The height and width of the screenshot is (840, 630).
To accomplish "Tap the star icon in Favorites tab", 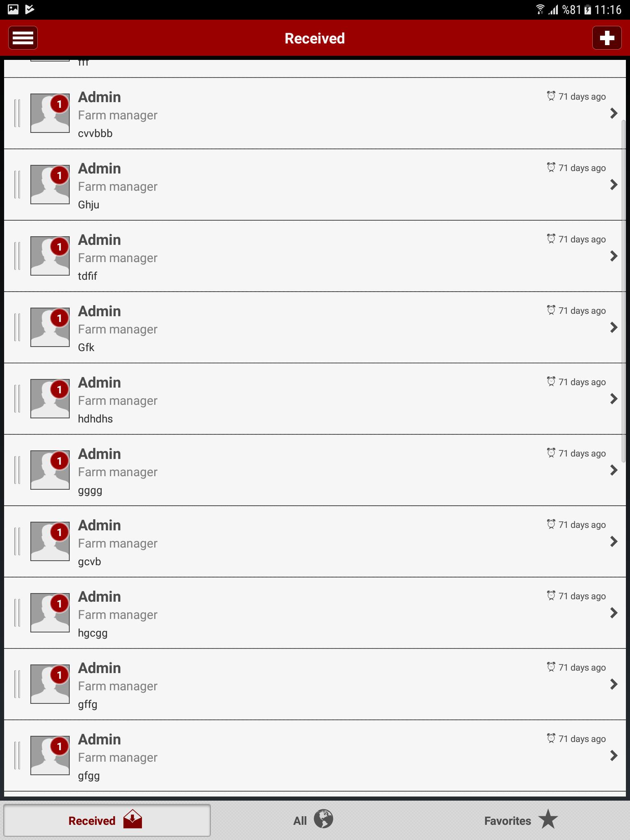I will (x=548, y=819).
